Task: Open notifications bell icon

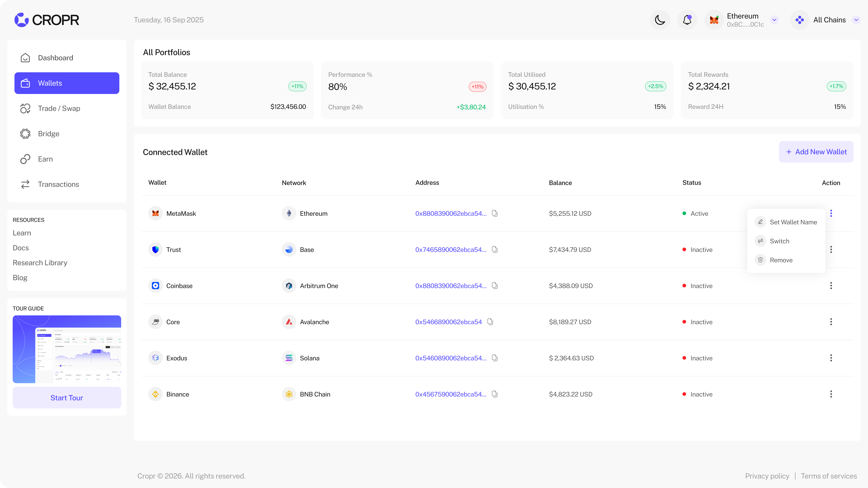Action: [687, 20]
